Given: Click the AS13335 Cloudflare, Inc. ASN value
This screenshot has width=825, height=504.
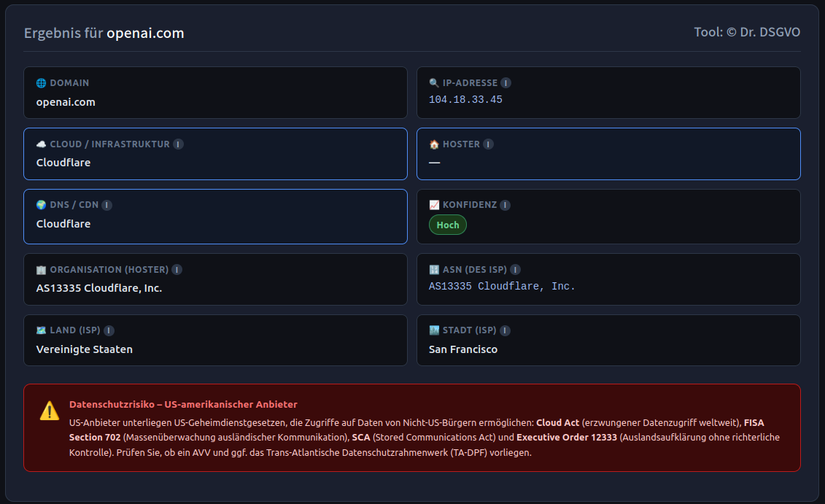Looking at the screenshot, I should tap(502, 287).
